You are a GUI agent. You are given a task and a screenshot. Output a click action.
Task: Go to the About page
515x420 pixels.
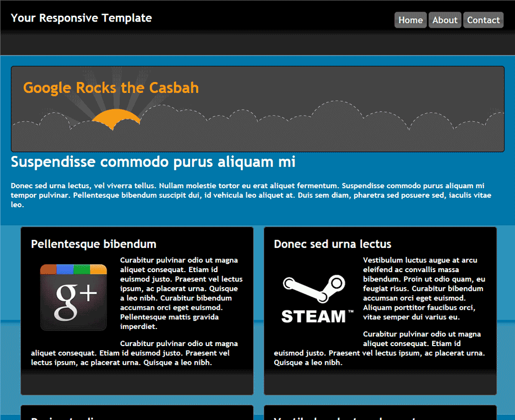(445, 20)
